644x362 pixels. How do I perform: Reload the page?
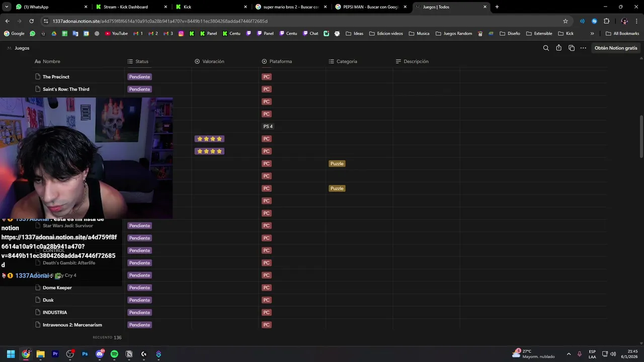click(x=31, y=21)
